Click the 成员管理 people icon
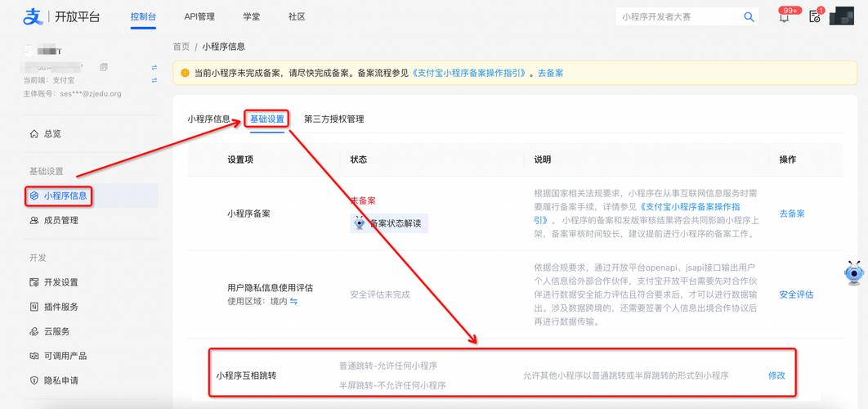This screenshot has width=868, height=409. [34, 220]
